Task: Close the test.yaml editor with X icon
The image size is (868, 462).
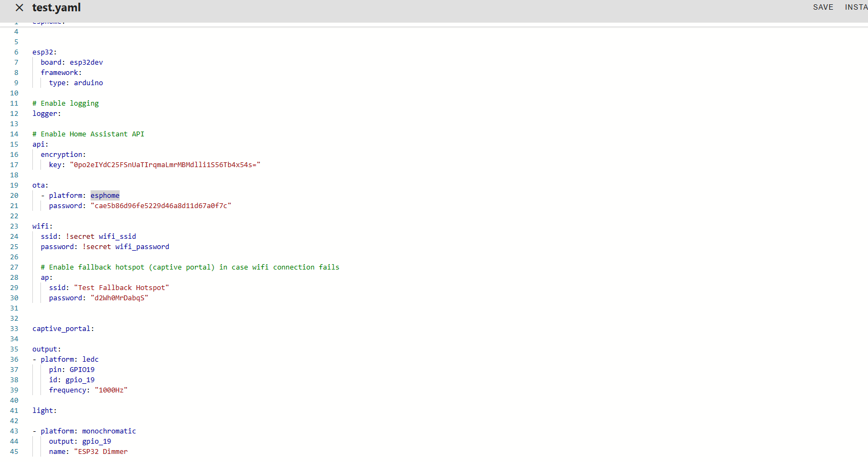Action: (19, 8)
